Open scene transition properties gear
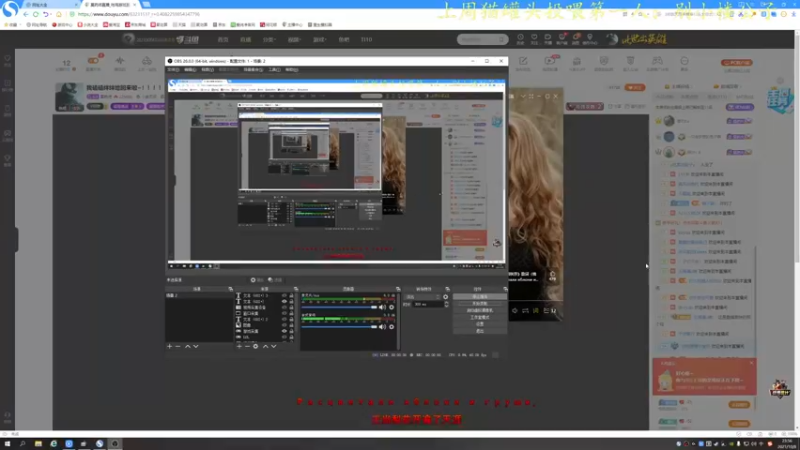 (445, 296)
